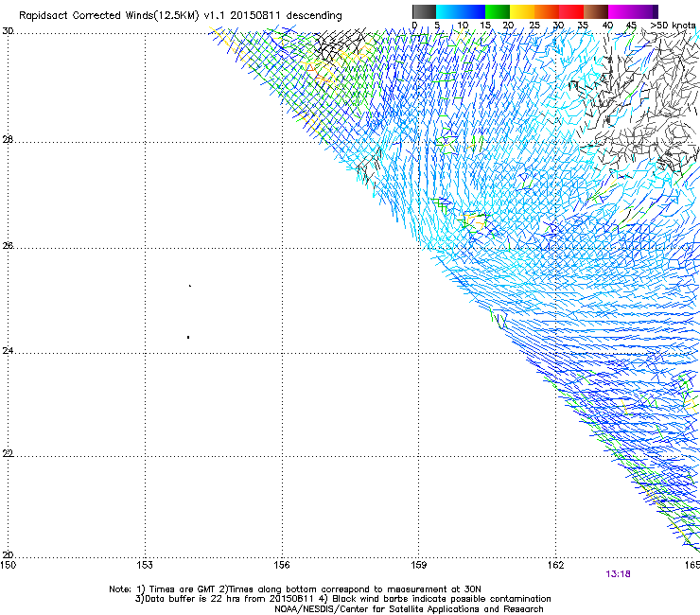Image resolution: width=700 pixels, height=615 pixels.
Task: Pick the yellow 20–25 knots legend segment
Action: click(x=522, y=11)
